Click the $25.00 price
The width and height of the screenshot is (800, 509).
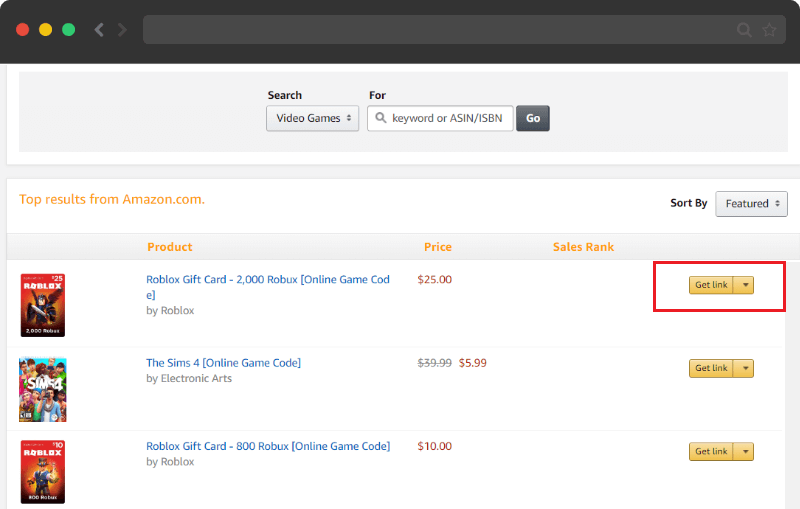435,279
